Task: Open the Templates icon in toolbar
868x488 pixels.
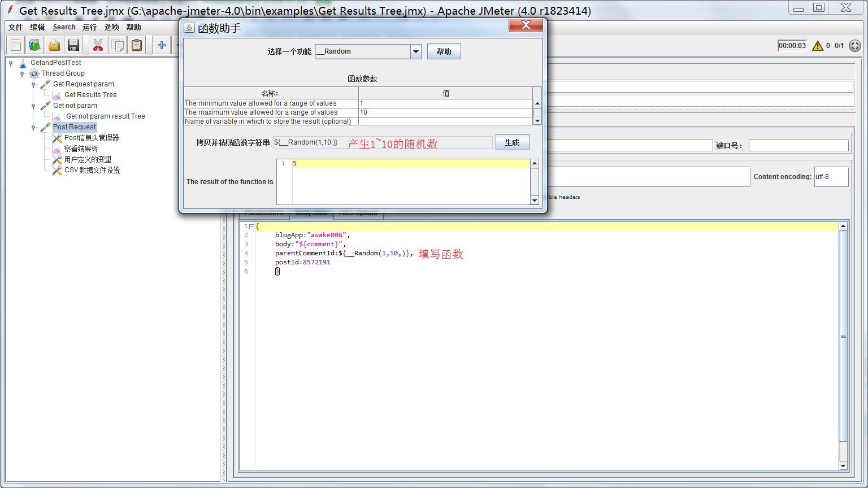Action: pos(35,45)
